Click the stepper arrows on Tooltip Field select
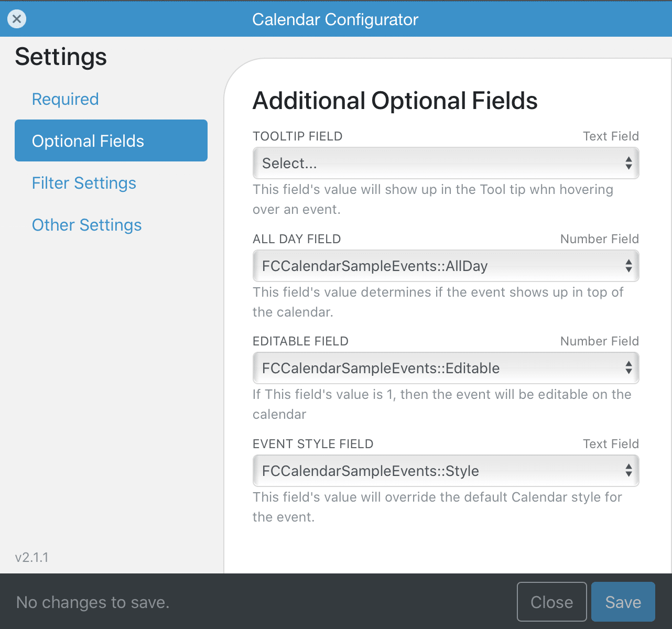 click(x=628, y=163)
